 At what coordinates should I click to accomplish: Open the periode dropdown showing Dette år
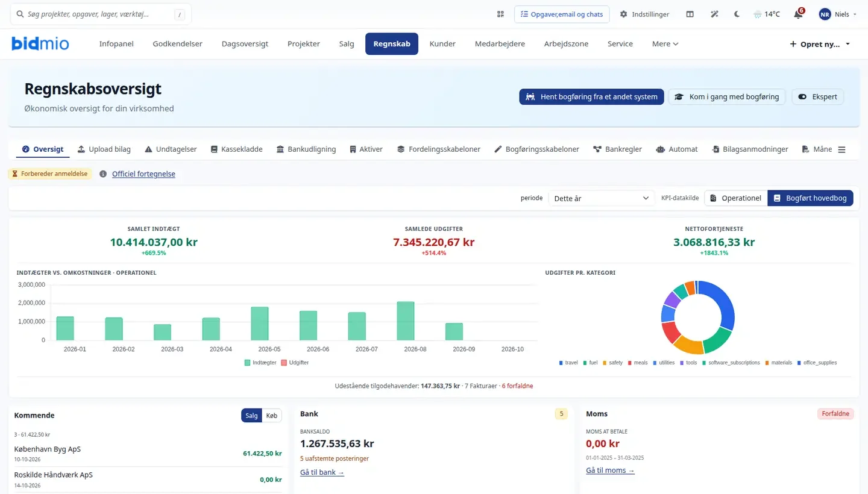[601, 198]
